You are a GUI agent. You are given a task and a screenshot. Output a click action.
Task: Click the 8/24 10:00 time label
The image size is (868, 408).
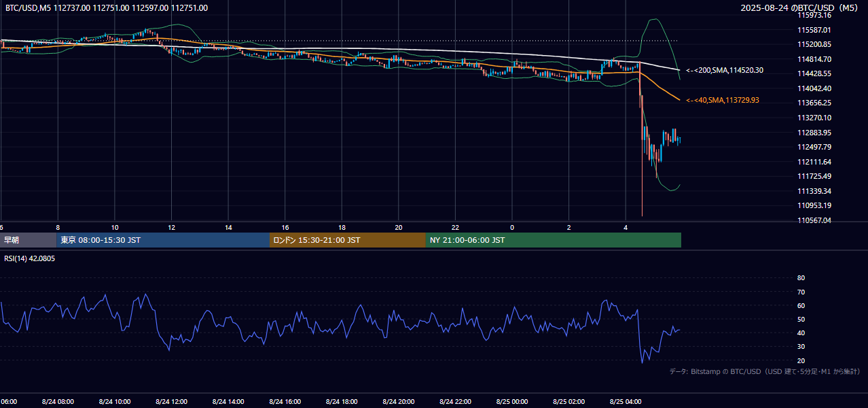115,402
